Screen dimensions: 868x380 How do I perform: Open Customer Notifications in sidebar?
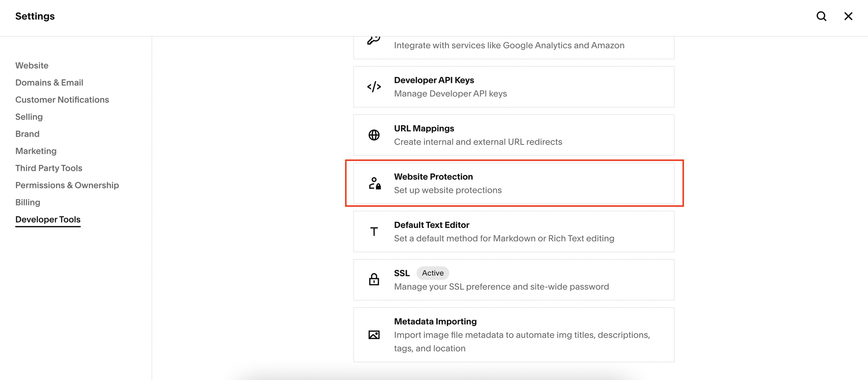point(62,100)
